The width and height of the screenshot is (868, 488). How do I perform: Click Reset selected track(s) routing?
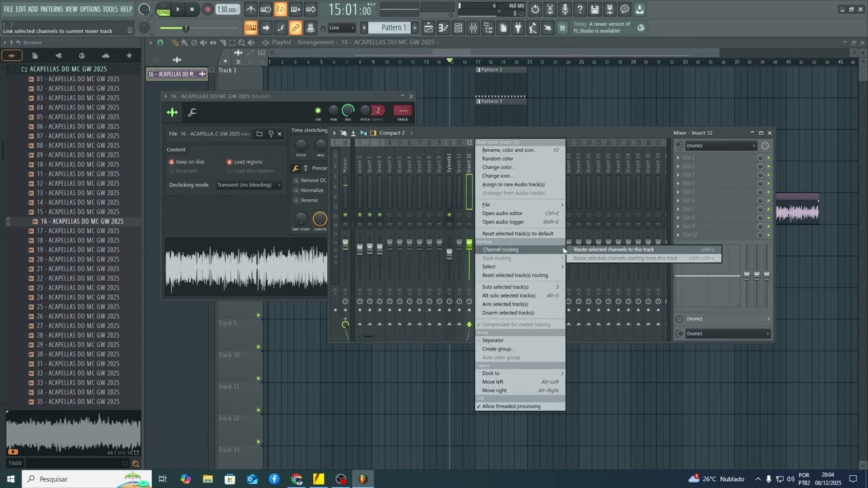pos(520,275)
